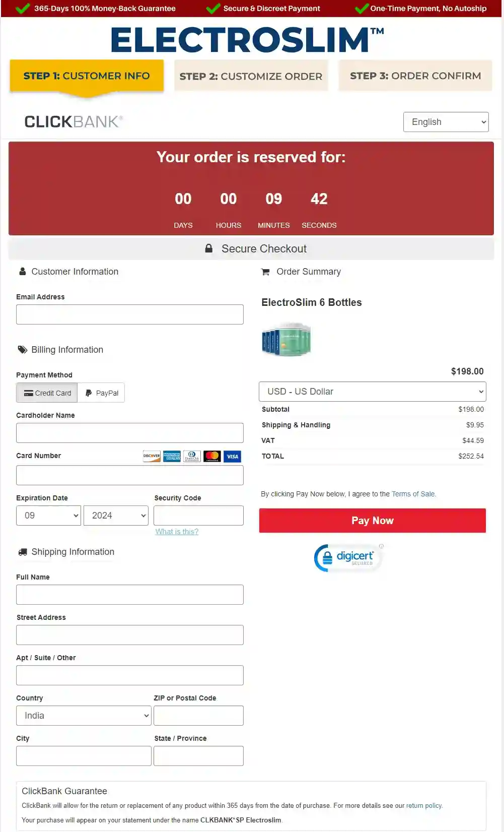Click the State / Province field
504x832 pixels.
tap(198, 756)
